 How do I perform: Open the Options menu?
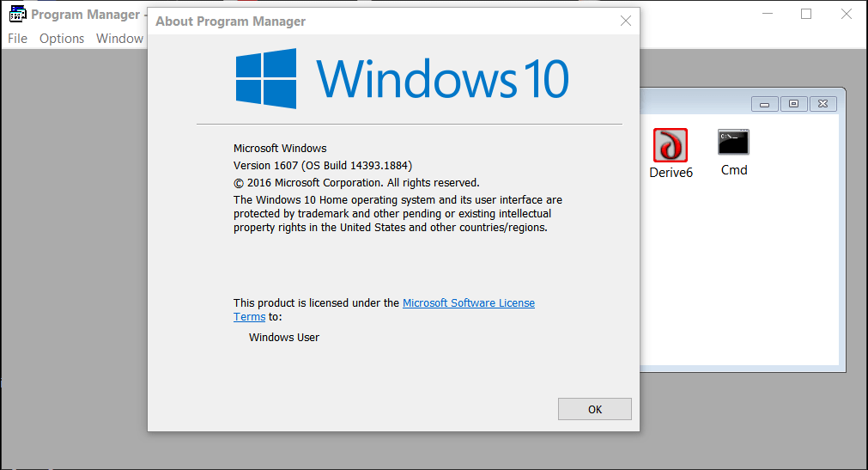62,39
